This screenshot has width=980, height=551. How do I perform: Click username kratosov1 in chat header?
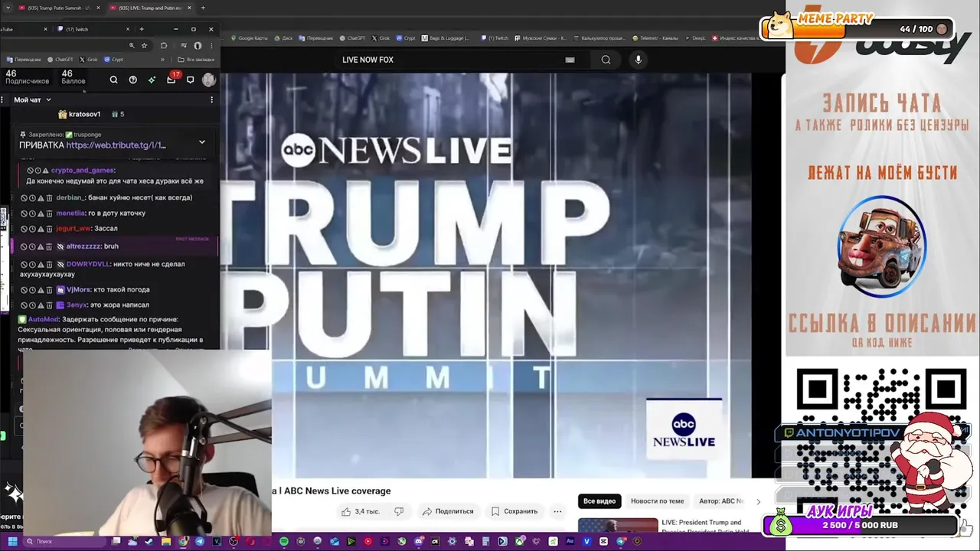[x=84, y=114]
